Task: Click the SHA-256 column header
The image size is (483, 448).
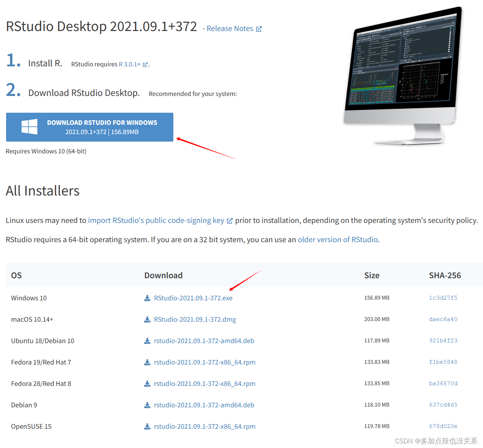Action: [x=445, y=275]
